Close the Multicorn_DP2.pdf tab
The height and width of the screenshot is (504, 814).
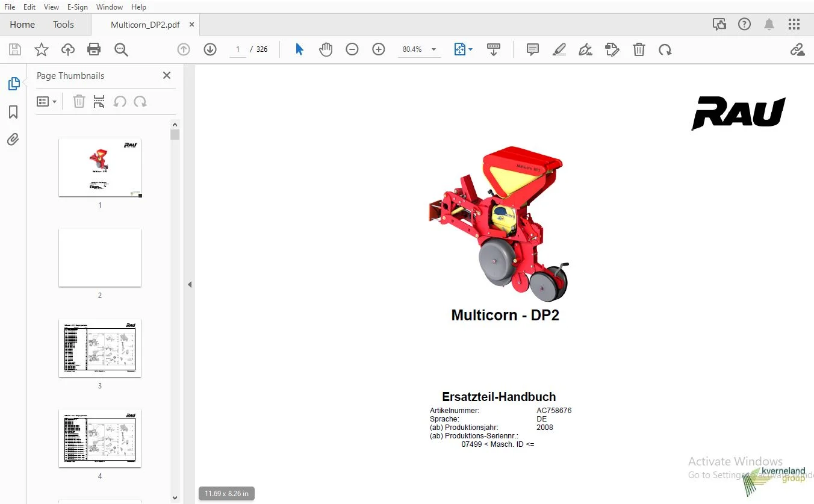pos(191,25)
